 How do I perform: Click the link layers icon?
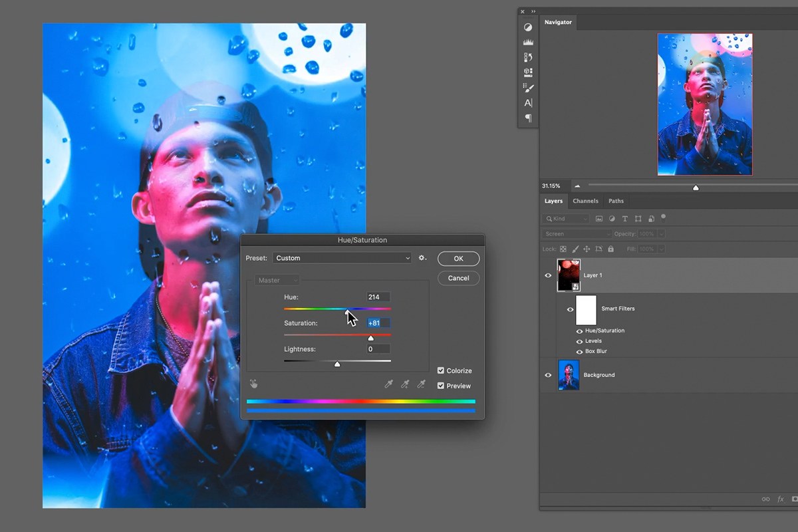click(766, 499)
